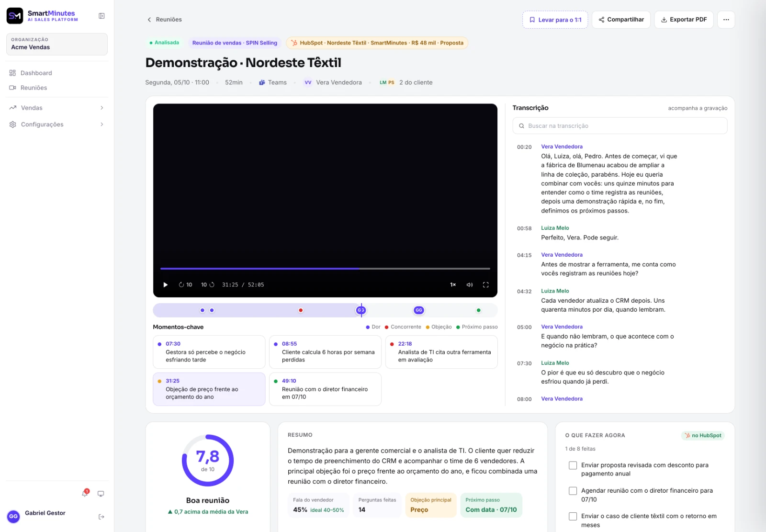
Task: Select the 31:25 Objeção de preço card
Action: click(209, 389)
